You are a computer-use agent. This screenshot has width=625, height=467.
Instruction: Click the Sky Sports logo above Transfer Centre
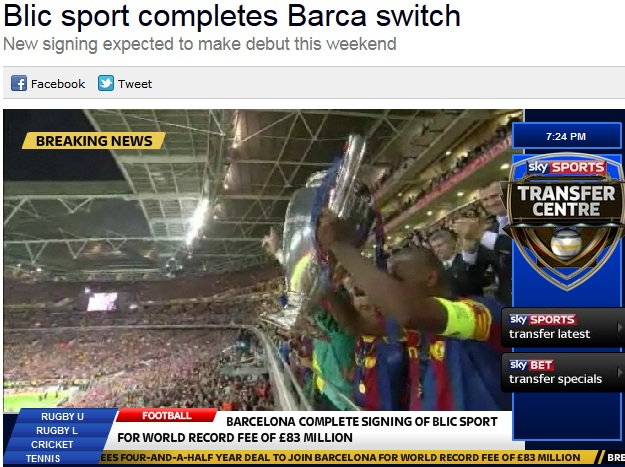point(566,167)
